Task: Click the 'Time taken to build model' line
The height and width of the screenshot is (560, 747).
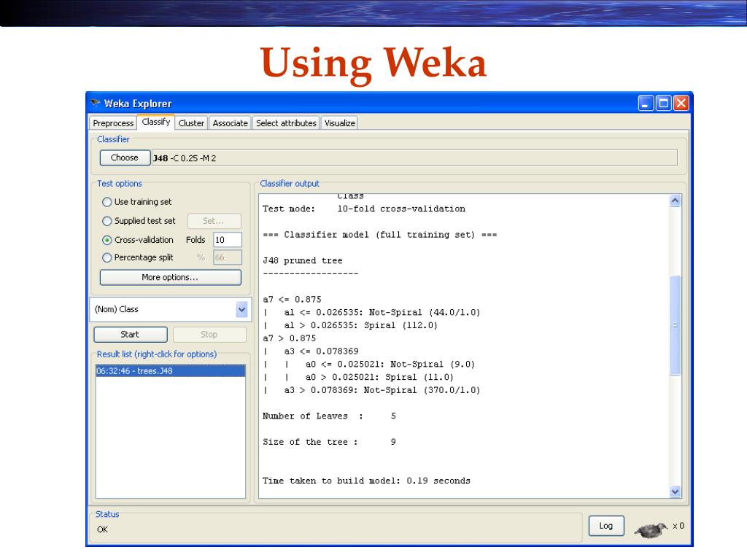Action: [x=366, y=481]
